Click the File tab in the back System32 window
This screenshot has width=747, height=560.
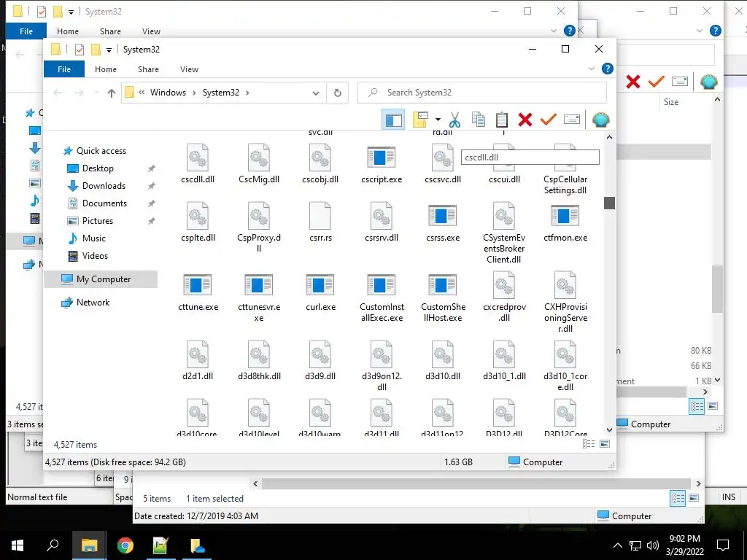(x=26, y=31)
